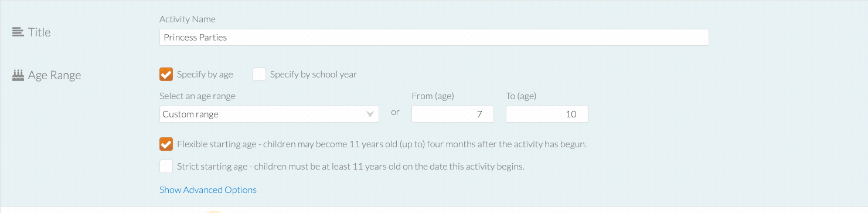Image resolution: width=868 pixels, height=213 pixels.
Task: Uncheck the Specify by age checkbox
Action: [x=166, y=75]
